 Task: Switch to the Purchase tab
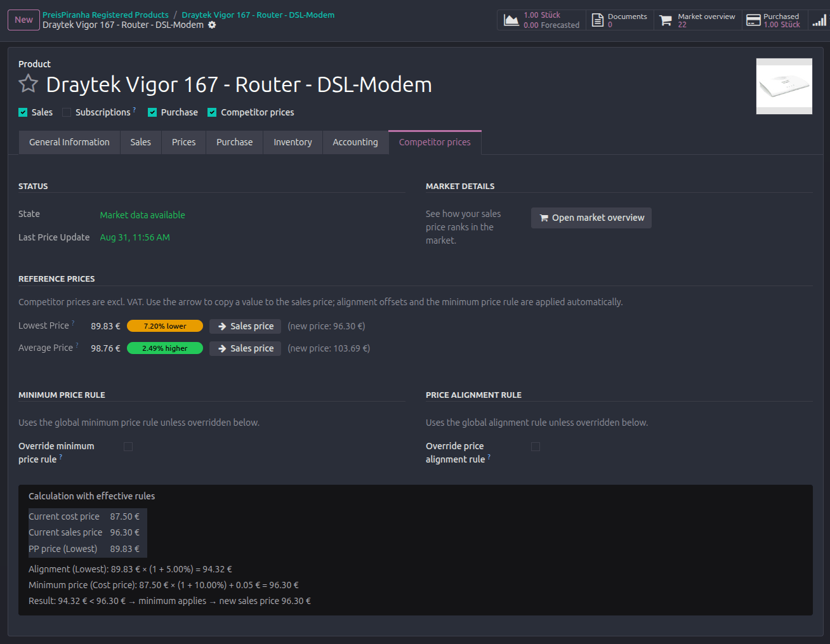pos(235,142)
